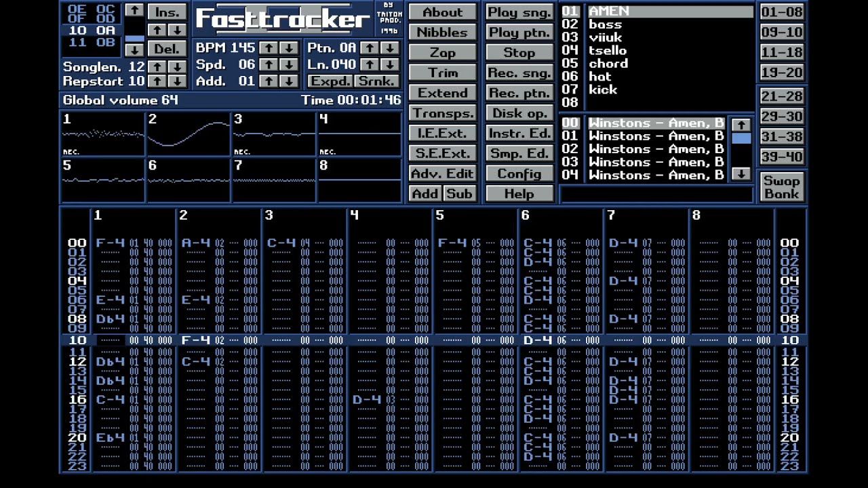868x488 pixels.
Task: Toggle channel 2 scope mute
Action: pyautogui.click(x=189, y=134)
